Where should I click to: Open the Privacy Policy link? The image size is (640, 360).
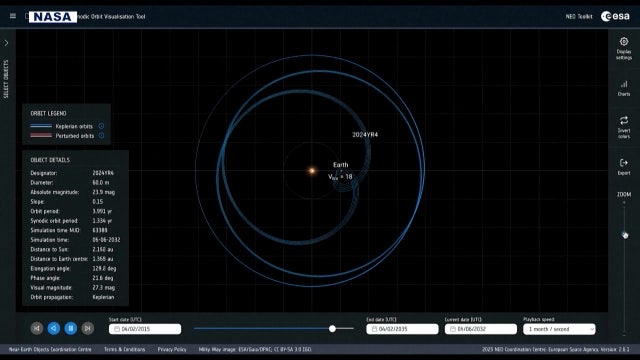point(172,349)
